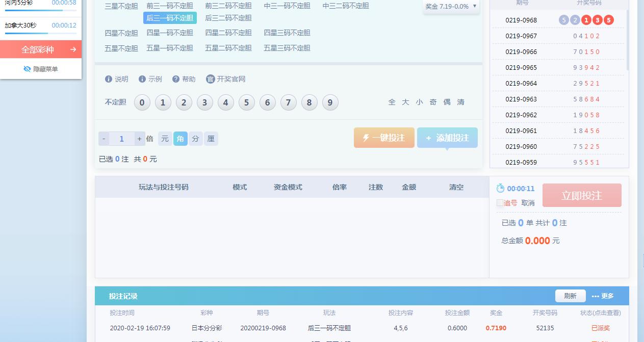Choose 厘 currency unit
644x342 pixels.
pos(211,139)
